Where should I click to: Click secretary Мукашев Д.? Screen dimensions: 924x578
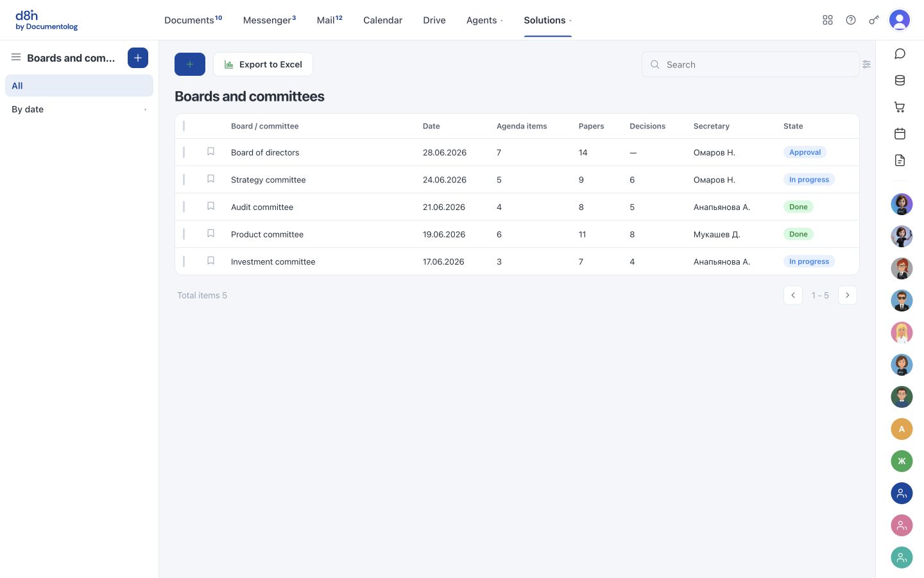[x=717, y=234]
